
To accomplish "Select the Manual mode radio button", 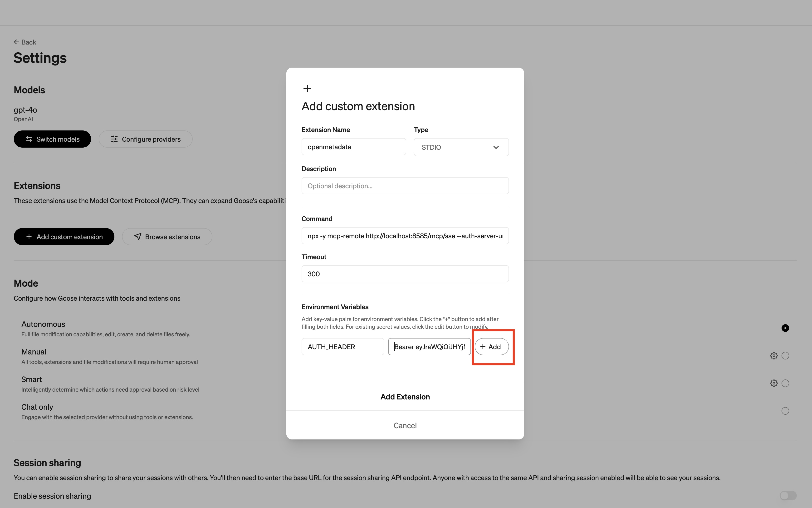I will point(785,355).
